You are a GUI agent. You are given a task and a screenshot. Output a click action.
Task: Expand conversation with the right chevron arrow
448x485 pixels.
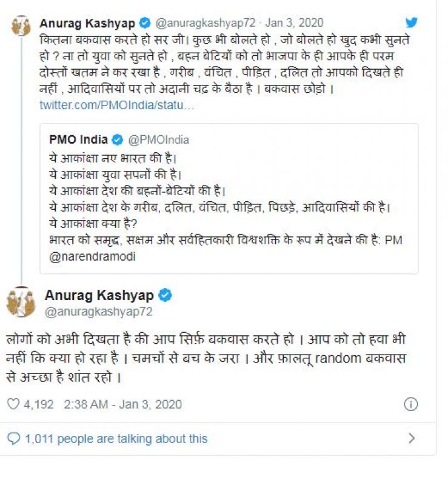[412, 438]
